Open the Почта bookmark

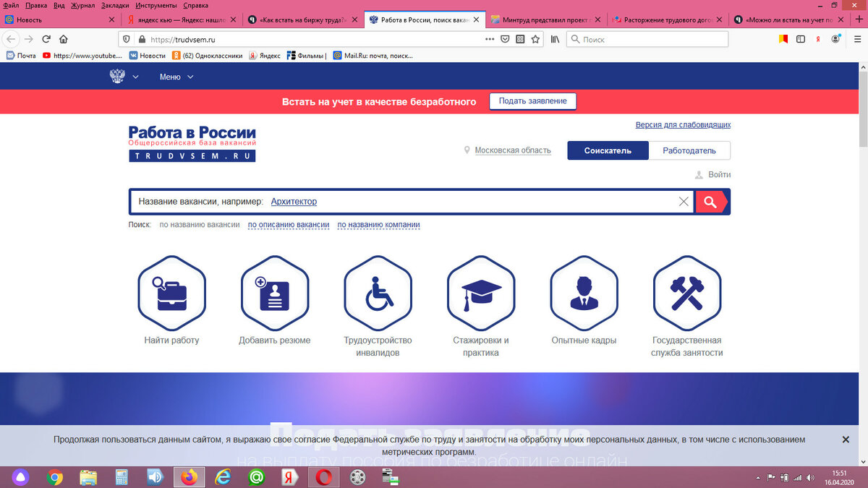21,55
